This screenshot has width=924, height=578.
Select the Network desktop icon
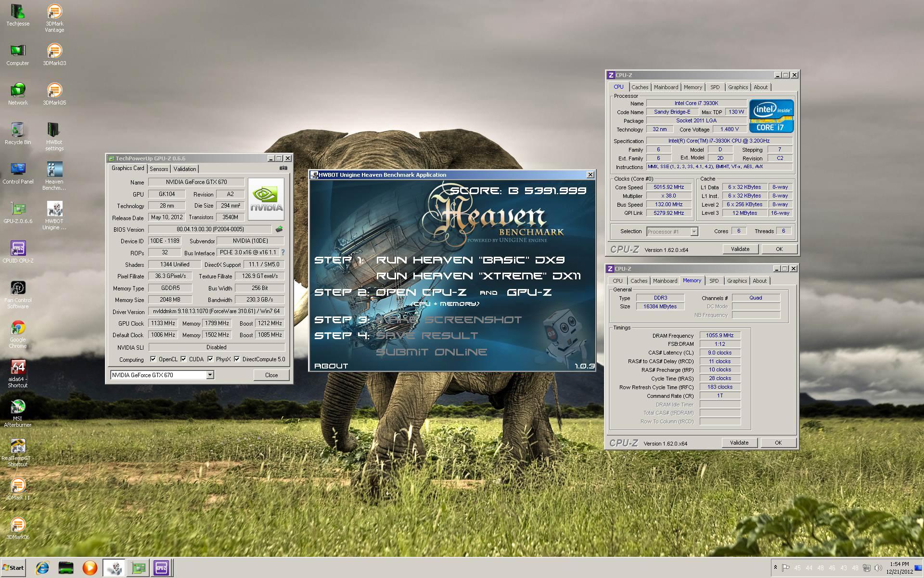pos(18,94)
